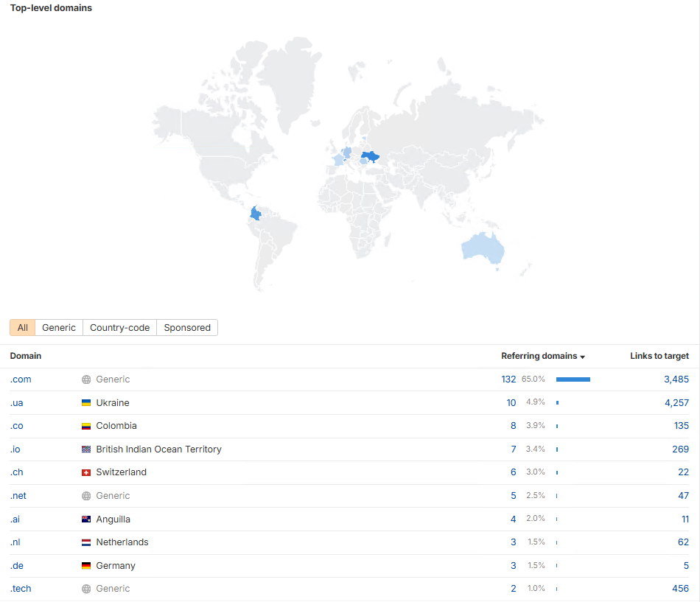Open the .ua domain link
This screenshot has width=700, height=602.
pyautogui.click(x=16, y=403)
